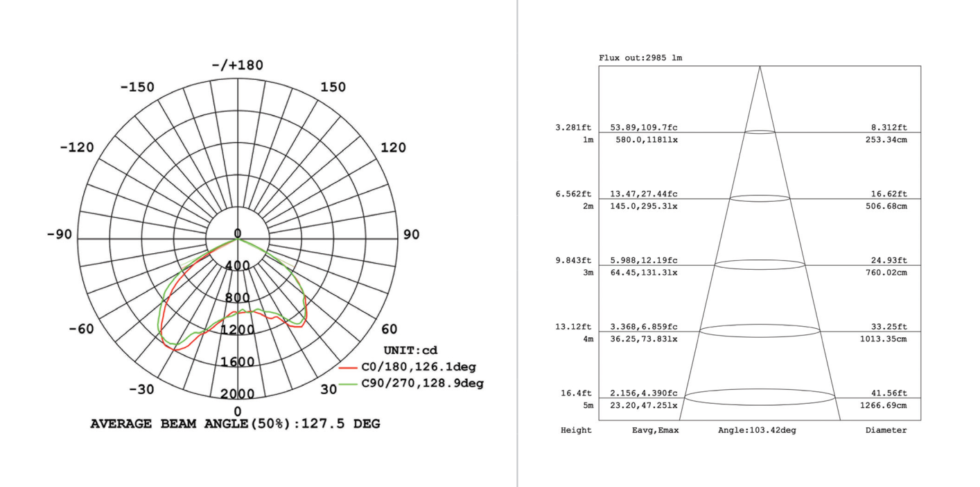The height and width of the screenshot is (487, 980).
Task: Click the "1013.35cm" diameter value
Action: (883, 339)
